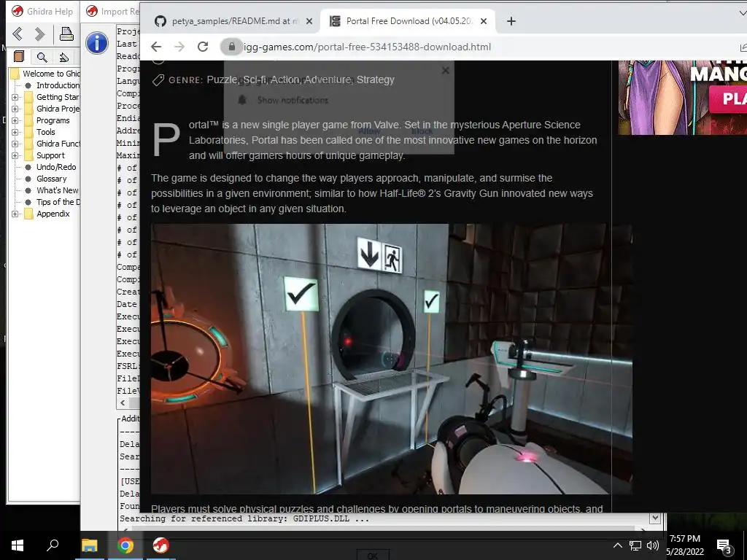Switch to Portal Free Download tab

[409, 21]
